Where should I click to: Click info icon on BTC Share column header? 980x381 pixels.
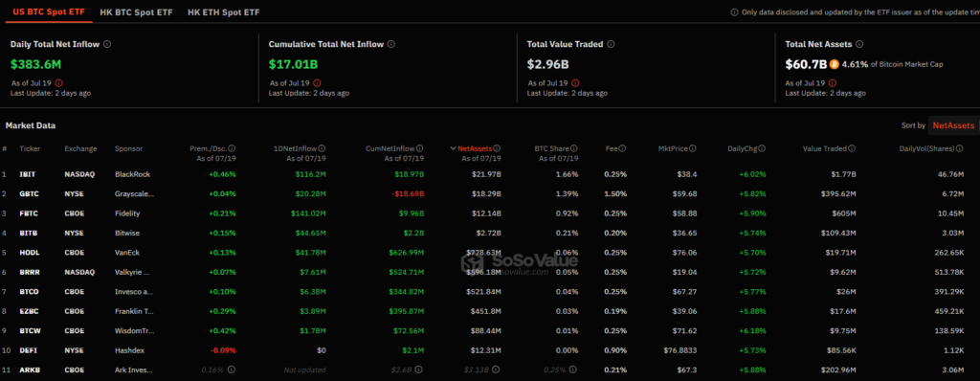[574, 149]
